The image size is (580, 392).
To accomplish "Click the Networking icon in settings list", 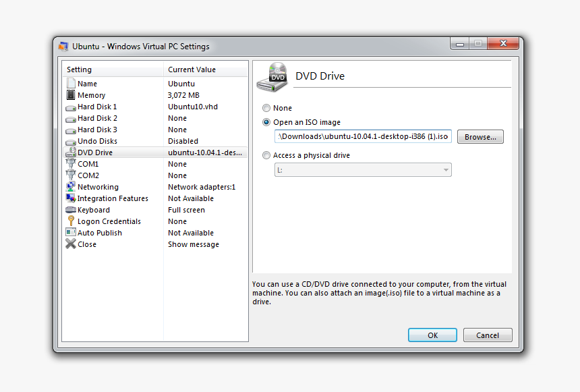I will 71,187.
